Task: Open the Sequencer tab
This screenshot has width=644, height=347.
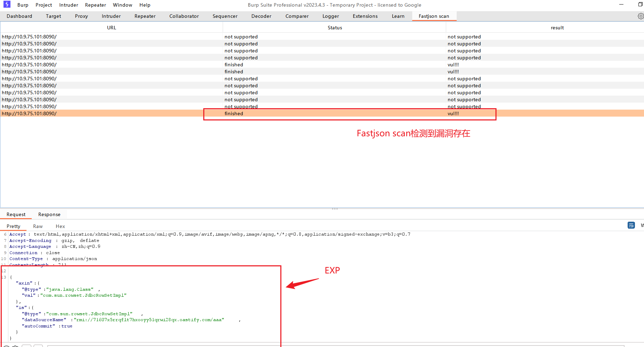Action: coord(225,16)
